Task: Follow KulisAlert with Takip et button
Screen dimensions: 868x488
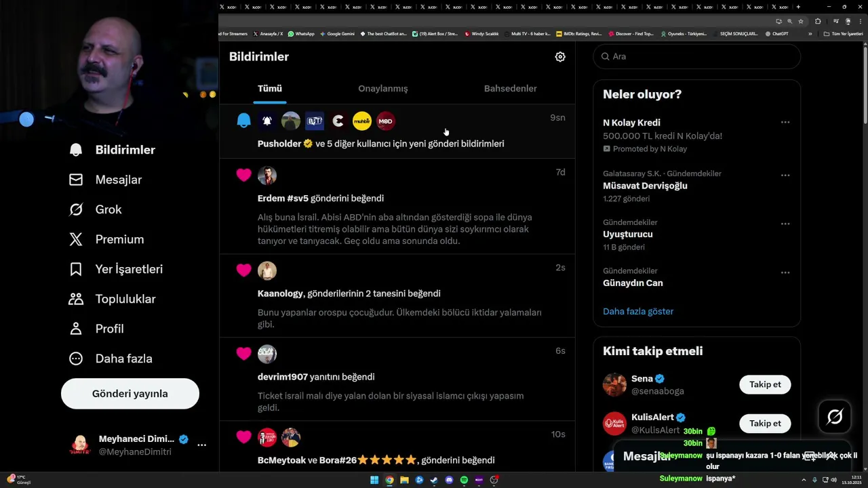Action: 765,423
